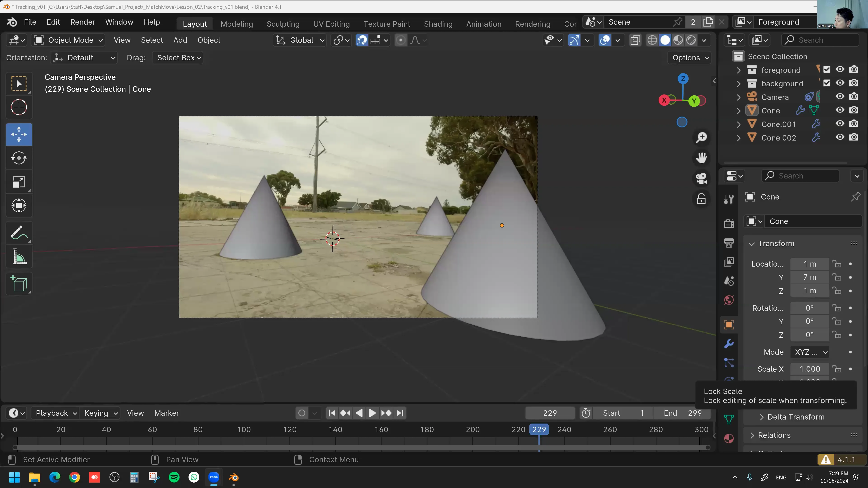
Task: Open the Playback dropdown in timeline
Action: pos(55,413)
